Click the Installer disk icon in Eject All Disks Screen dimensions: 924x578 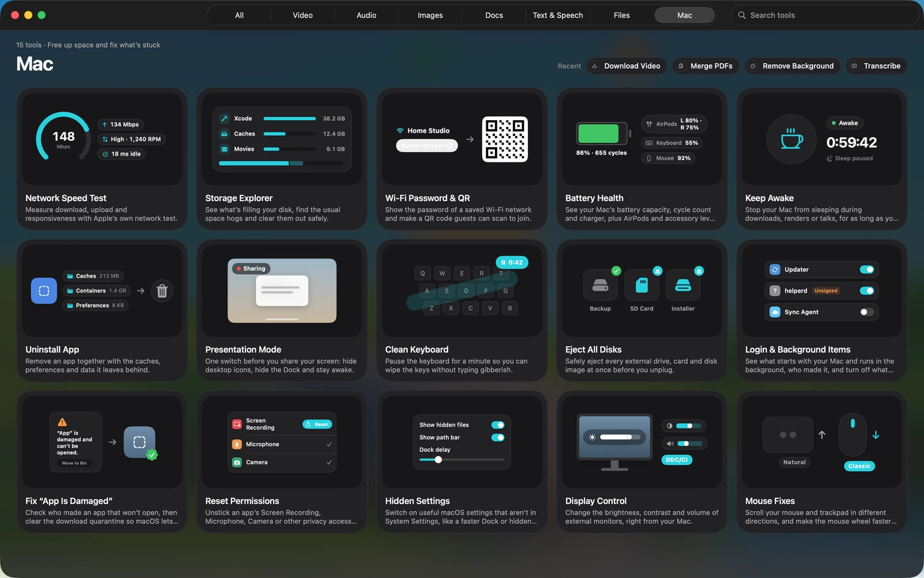click(683, 285)
